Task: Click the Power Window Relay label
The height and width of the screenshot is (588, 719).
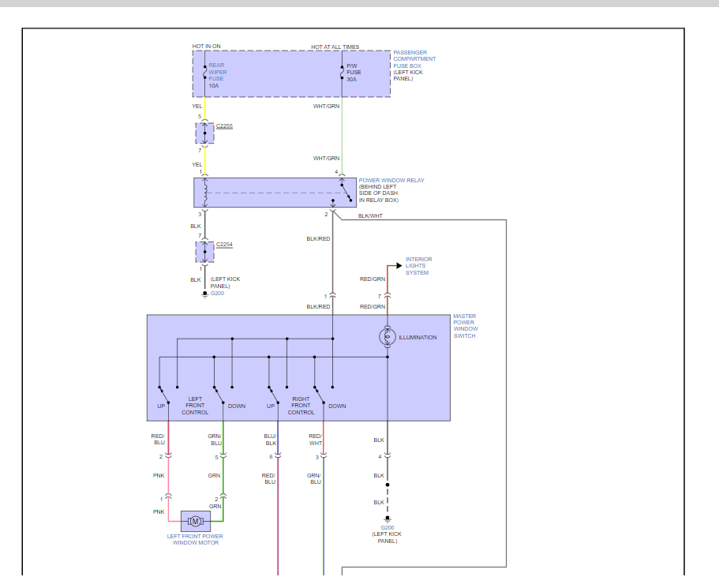Action: [x=391, y=181]
